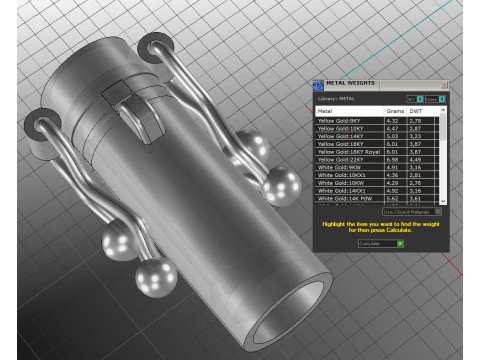
Task: Click the 4.91 grams value
Action: [392, 167]
